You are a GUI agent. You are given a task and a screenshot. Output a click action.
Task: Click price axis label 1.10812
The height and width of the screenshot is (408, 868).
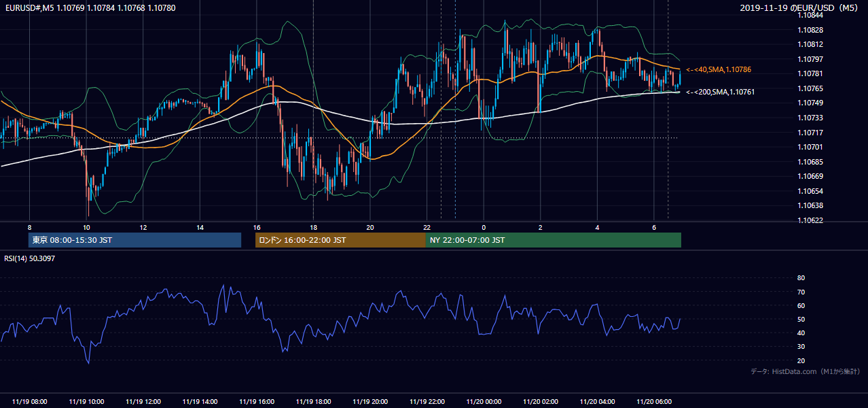811,44
